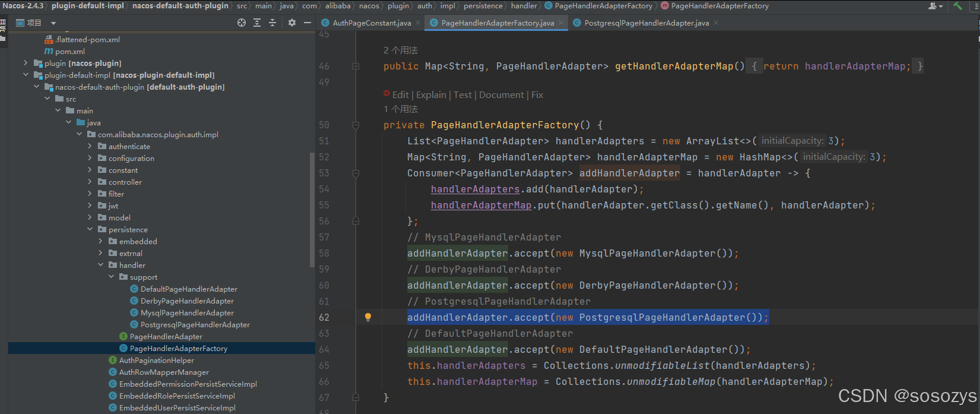The height and width of the screenshot is (414, 980).
Task: Open project panel settings gear
Action: [292, 23]
